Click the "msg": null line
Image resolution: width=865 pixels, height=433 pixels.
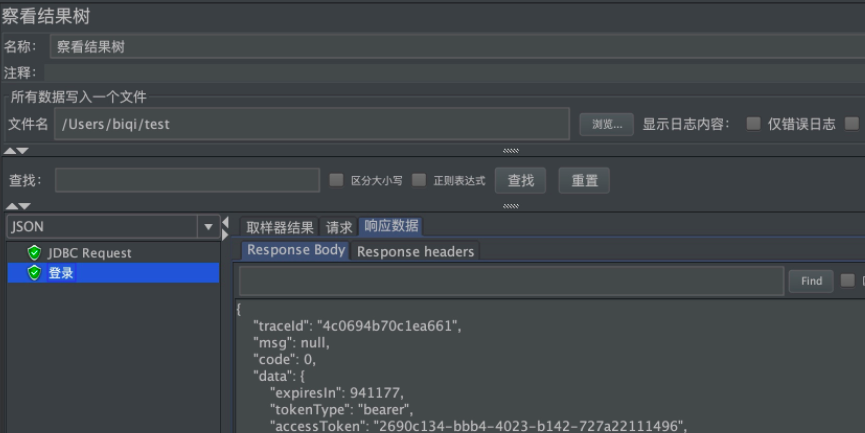(291, 343)
